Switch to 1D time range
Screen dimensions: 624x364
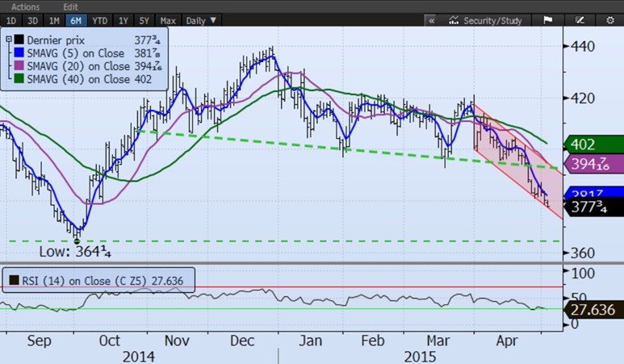coord(11,20)
